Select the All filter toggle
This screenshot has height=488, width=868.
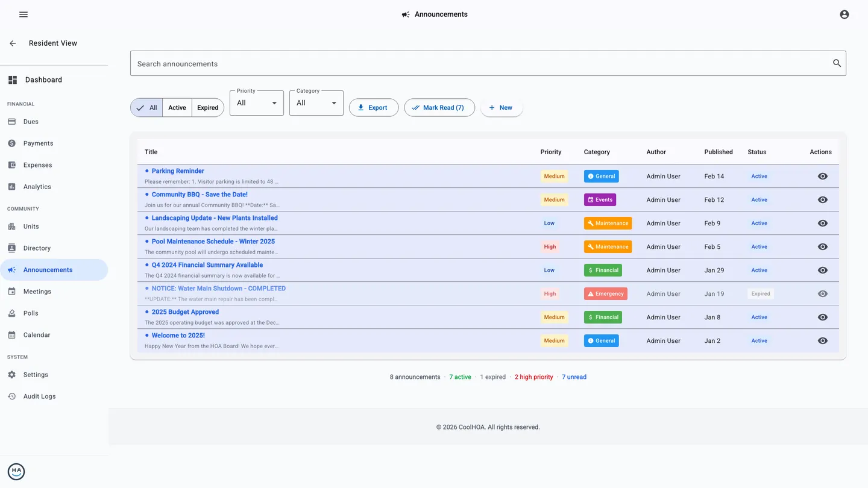[x=146, y=108]
